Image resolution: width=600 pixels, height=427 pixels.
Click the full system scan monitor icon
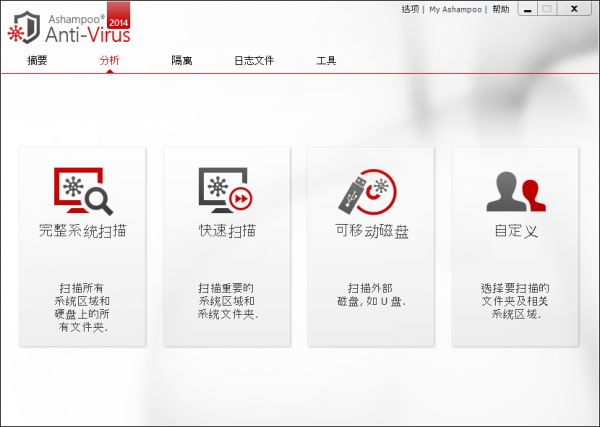click(82, 192)
